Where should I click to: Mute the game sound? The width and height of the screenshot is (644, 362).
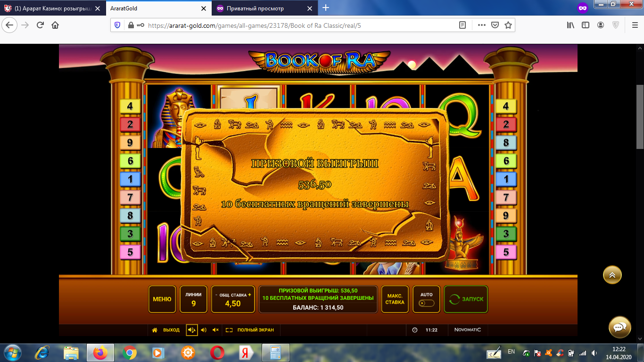pyautogui.click(x=215, y=330)
